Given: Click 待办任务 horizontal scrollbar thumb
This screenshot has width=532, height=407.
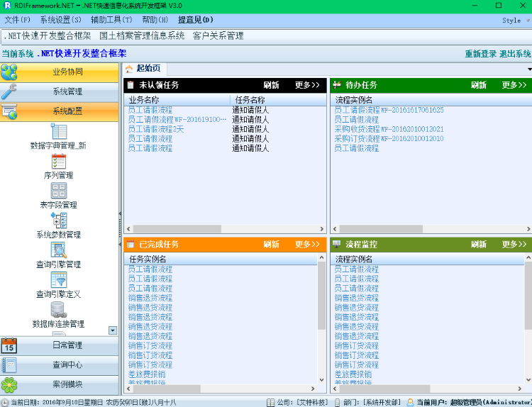Looking at the screenshot, I should pos(382,229).
